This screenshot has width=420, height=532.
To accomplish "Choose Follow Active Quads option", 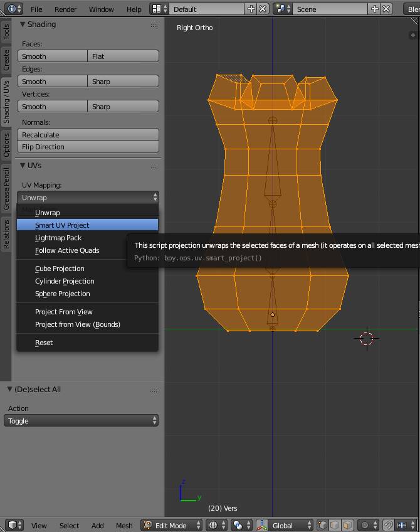I will click(x=88, y=250).
